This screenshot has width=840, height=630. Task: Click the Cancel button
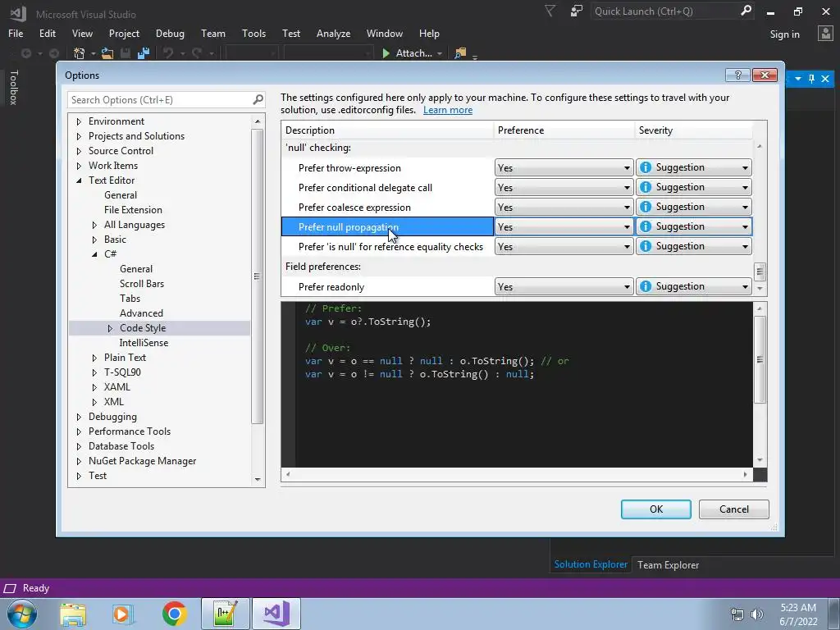pos(734,509)
